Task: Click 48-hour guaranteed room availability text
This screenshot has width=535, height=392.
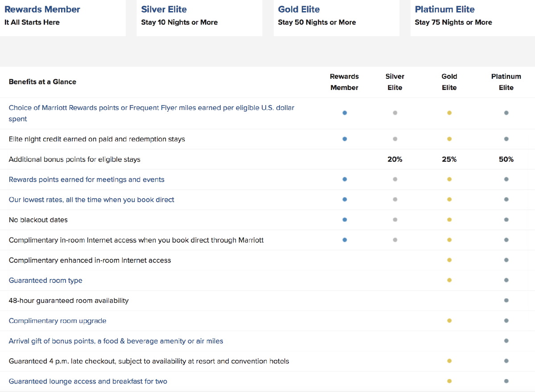Action: coord(69,301)
